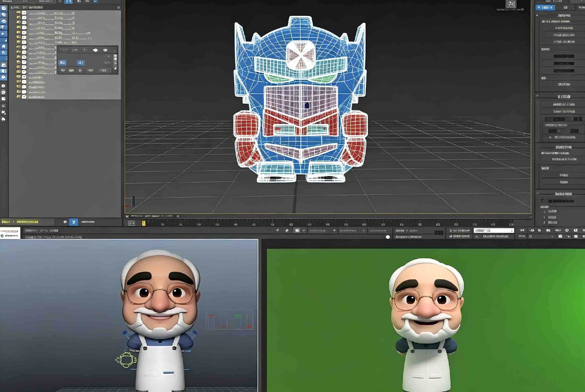Select the white tab at the bottom-left corner
This screenshot has height=392, width=585.
pos(10,233)
